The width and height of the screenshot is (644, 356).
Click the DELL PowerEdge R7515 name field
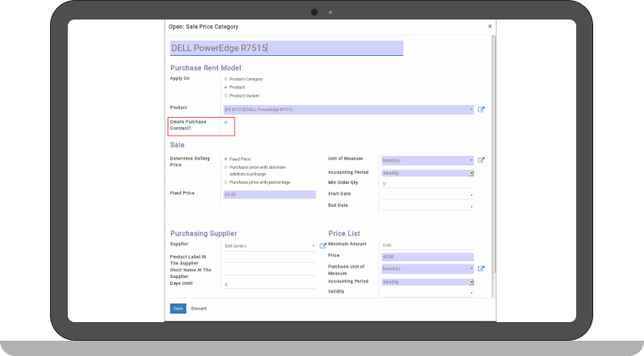(x=286, y=48)
